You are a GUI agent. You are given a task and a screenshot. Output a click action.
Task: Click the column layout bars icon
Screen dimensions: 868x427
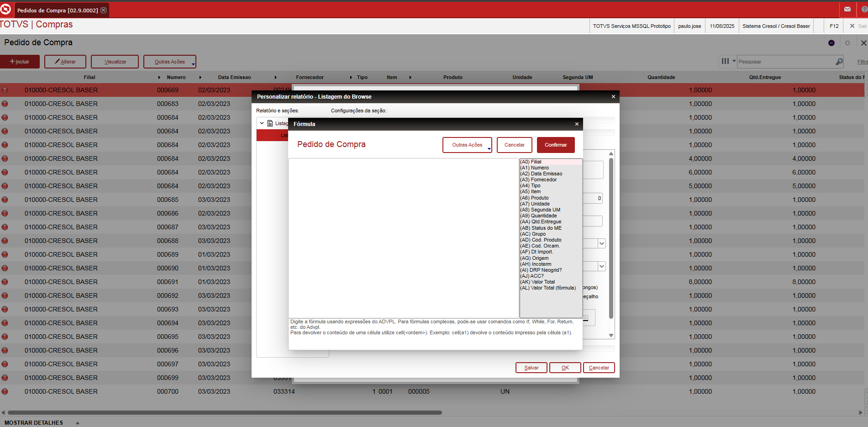pyautogui.click(x=725, y=61)
